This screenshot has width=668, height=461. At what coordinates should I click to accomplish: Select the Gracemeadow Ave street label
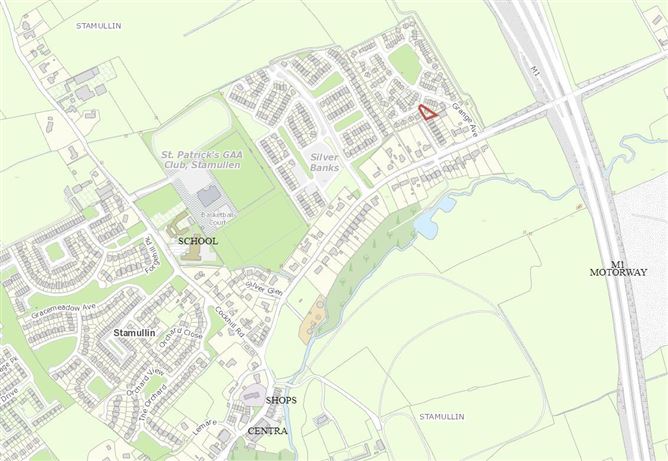point(63,311)
